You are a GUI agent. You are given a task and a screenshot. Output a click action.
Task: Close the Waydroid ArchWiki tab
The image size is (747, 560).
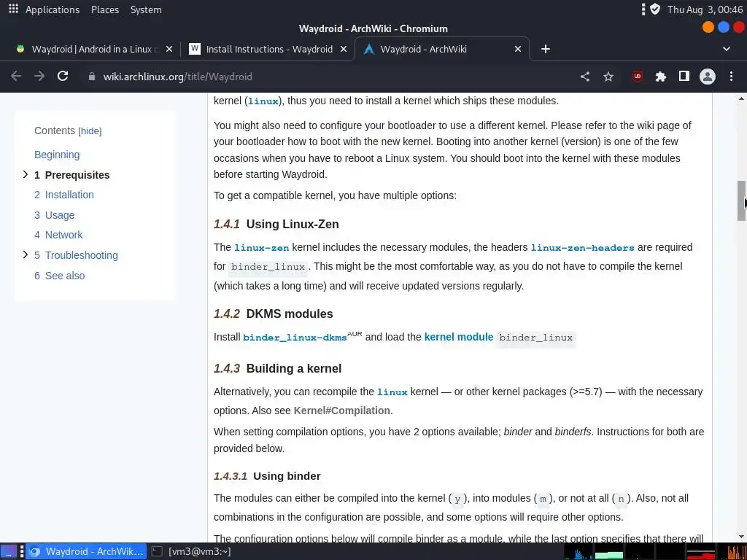518,49
